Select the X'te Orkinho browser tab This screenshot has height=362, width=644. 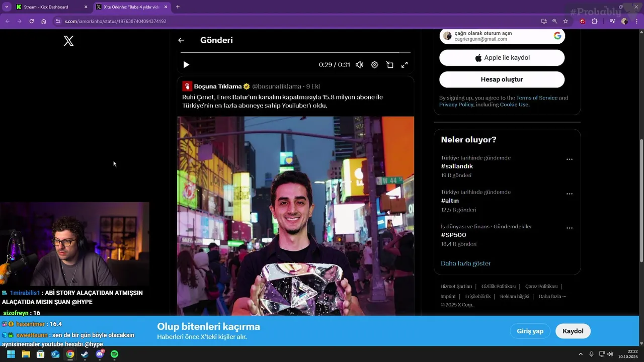pyautogui.click(x=131, y=7)
